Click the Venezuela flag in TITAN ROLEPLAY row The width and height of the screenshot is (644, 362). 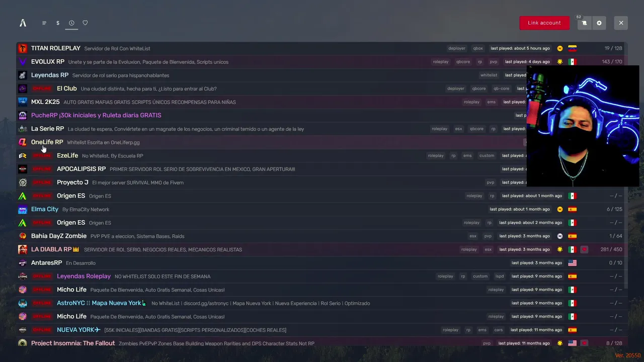[x=572, y=48]
